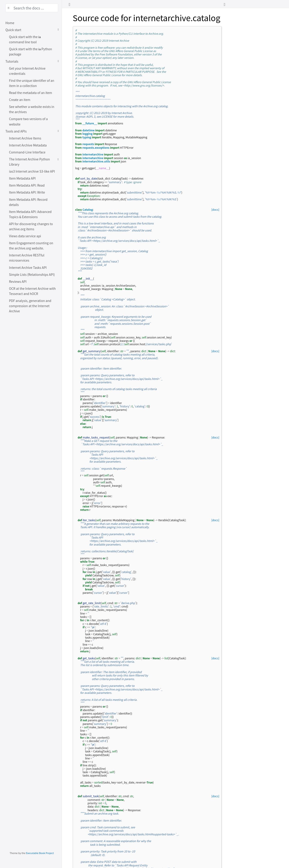Image resolution: width=289 pixels, height=868 pixels.
Task: Open the Quick start sidebar entry
Action: pos(14,30)
